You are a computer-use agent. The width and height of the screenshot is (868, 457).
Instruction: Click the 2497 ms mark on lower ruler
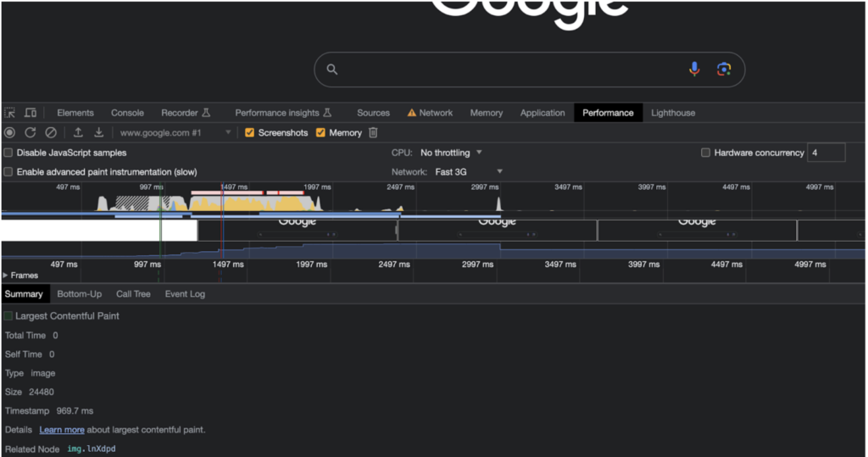[394, 265]
